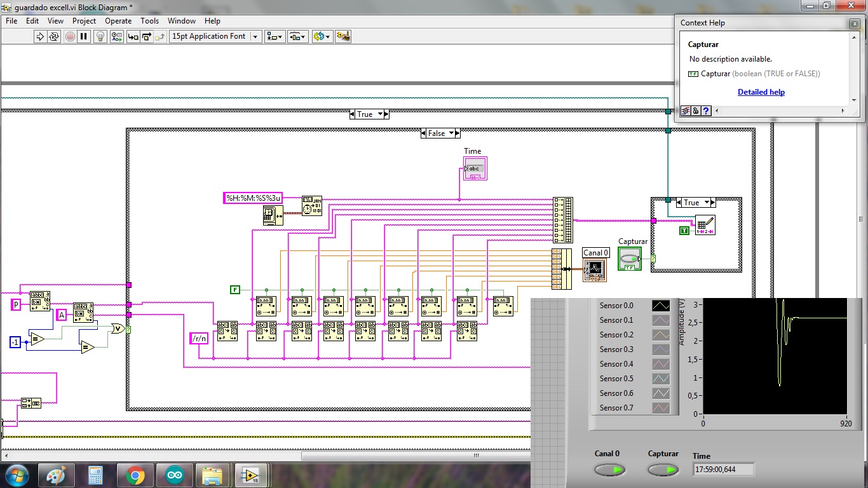
Task: Open the Edit menu
Action: [x=32, y=21]
